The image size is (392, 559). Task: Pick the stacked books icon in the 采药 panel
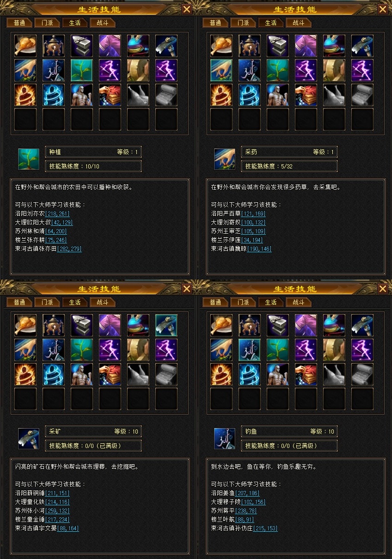point(306,95)
